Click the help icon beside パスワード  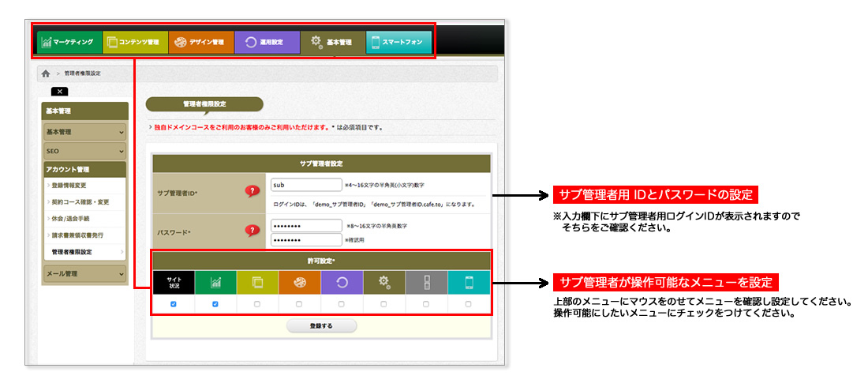[252, 230]
